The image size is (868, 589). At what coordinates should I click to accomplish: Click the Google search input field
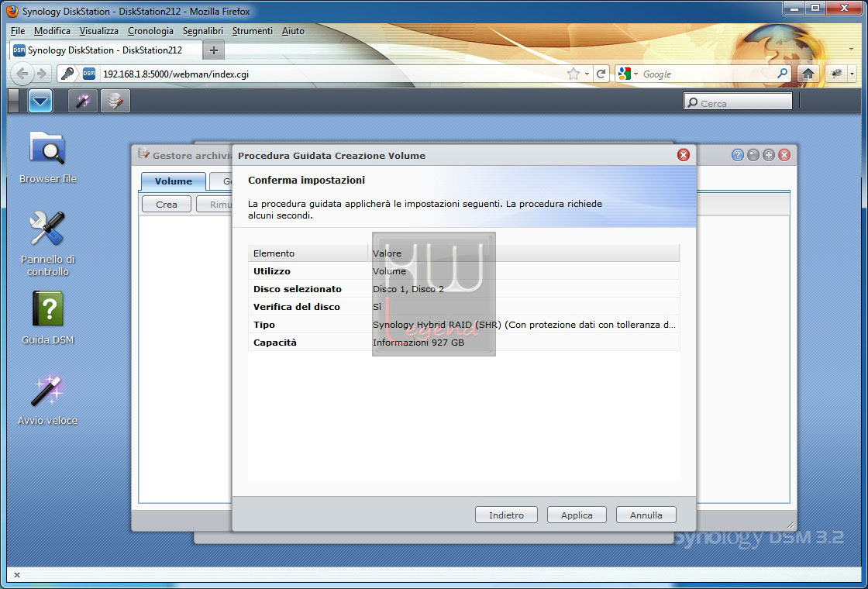pos(708,74)
